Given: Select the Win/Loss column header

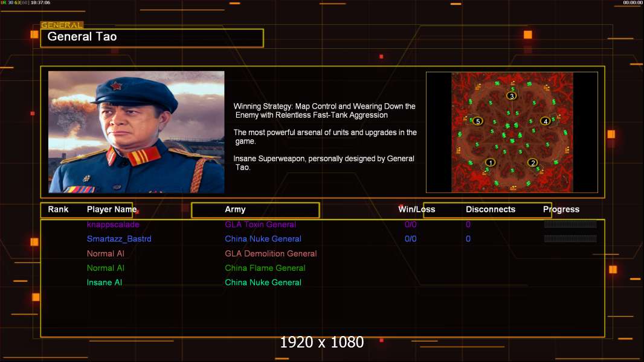Looking at the screenshot, I should [416, 209].
